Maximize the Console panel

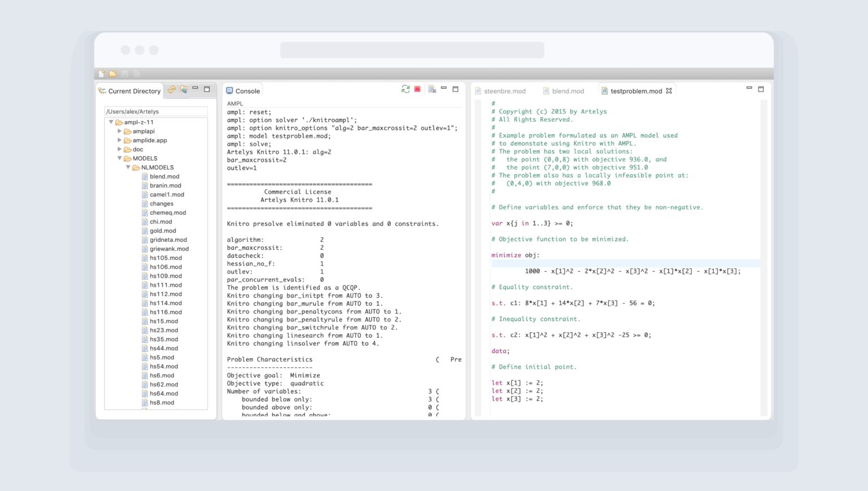455,88
